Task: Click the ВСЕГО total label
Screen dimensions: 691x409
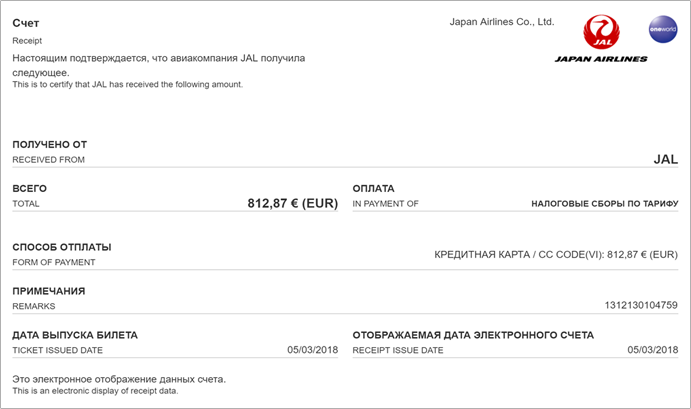Action: point(30,188)
